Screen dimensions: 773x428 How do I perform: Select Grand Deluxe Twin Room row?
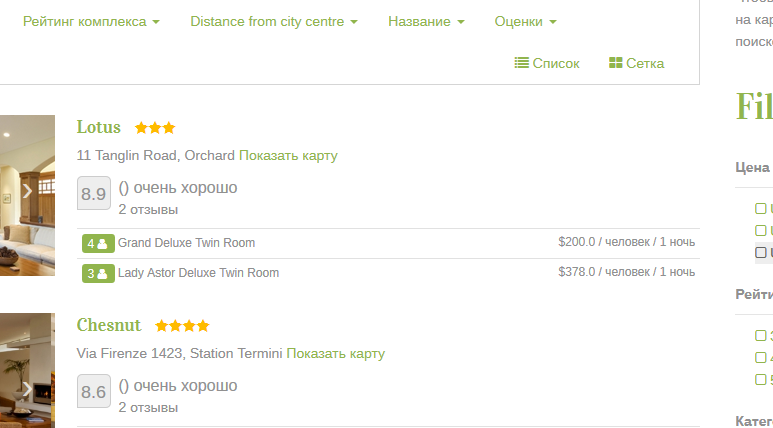[186, 243]
